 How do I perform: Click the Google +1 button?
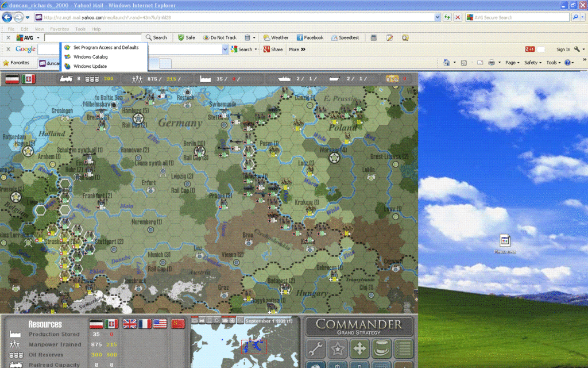point(530,49)
